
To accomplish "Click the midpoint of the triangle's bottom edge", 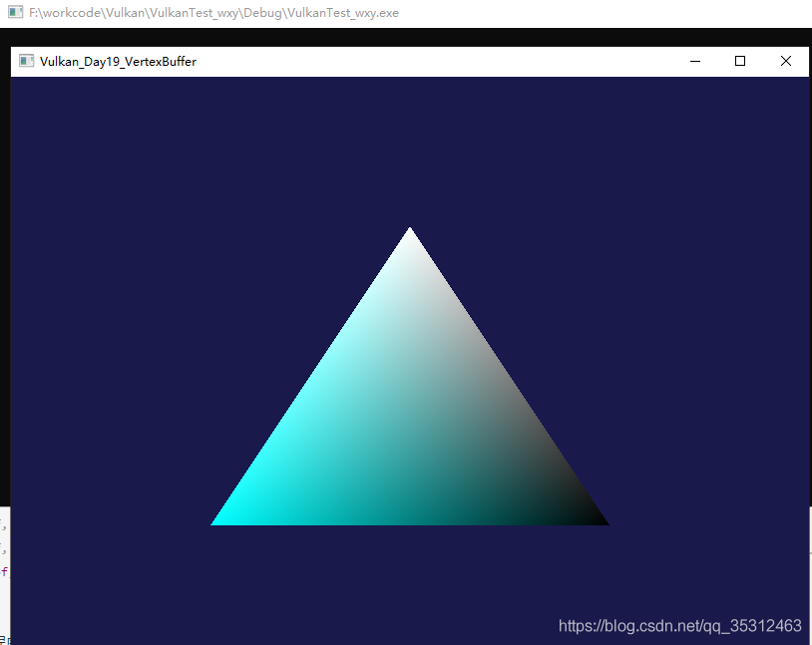I will (x=409, y=521).
